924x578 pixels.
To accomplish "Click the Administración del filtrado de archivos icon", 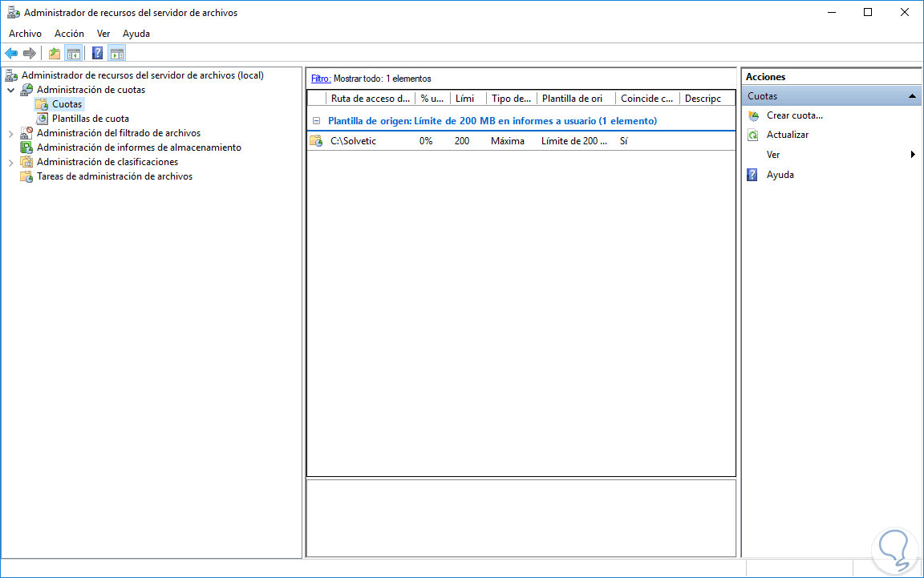I will click(x=26, y=133).
